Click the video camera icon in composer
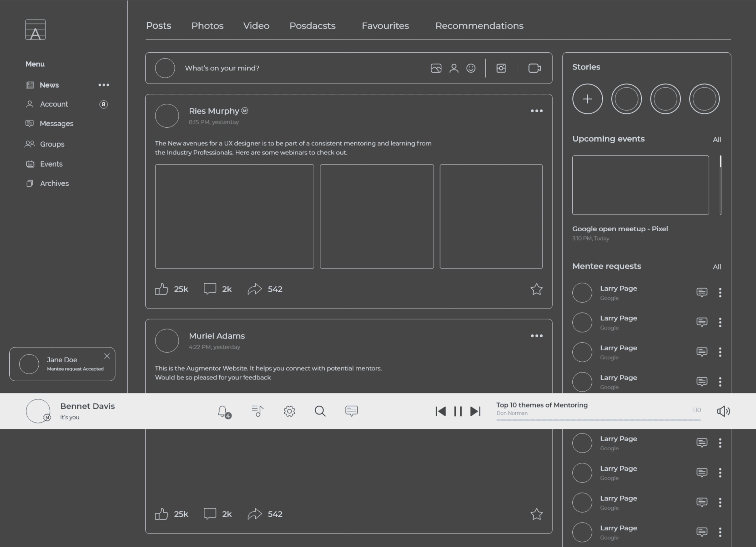The height and width of the screenshot is (547, 756). click(535, 68)
